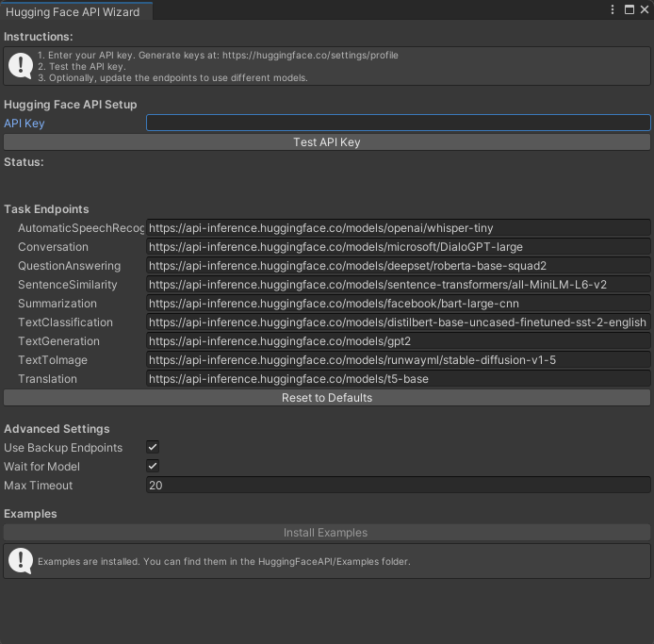Select the Translation t5-base endpoint field

pos(398,379)
